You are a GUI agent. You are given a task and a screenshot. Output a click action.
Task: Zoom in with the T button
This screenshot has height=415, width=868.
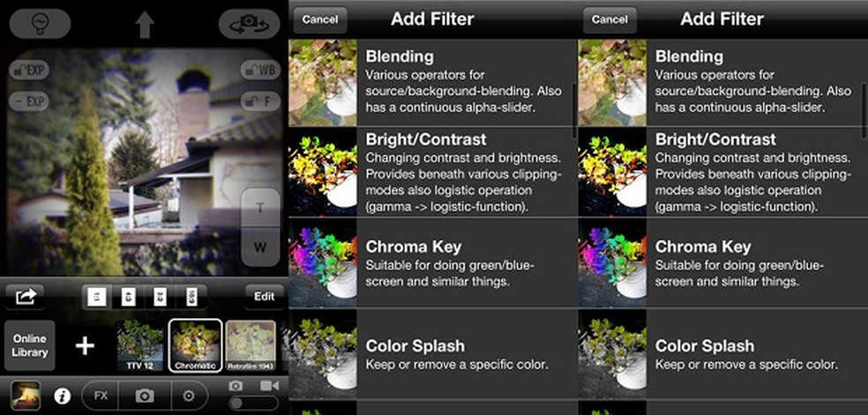(260, 208)
